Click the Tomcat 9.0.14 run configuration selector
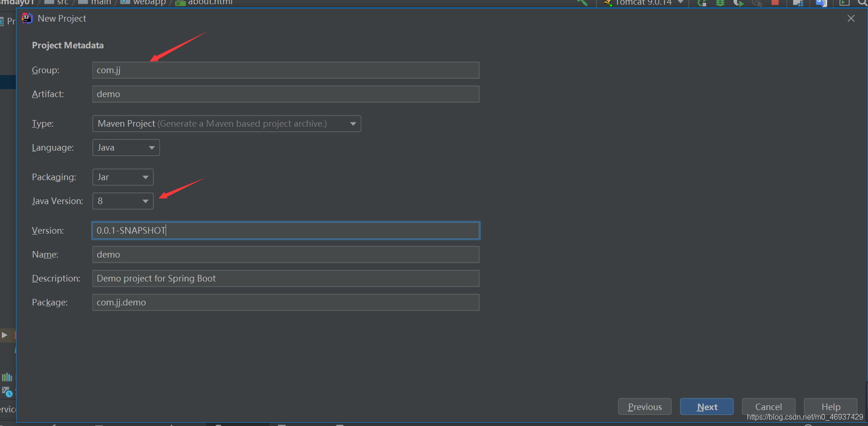The width and height of the screenshot is (868, 426). coord(643,2)
